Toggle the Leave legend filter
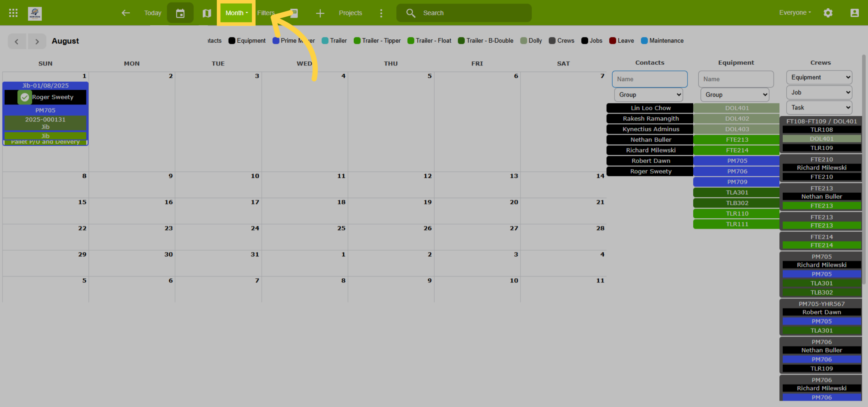 coord(621,40)
